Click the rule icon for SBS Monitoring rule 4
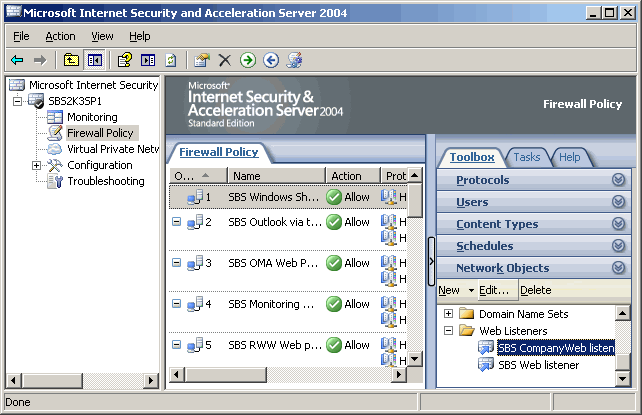 (195, 304)
